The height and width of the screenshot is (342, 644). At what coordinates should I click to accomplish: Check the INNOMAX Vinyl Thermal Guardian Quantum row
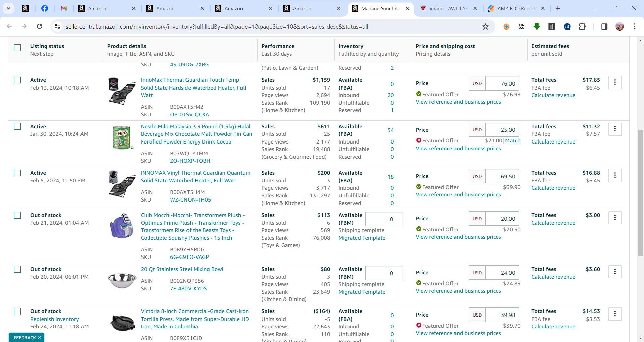(17, 173)
